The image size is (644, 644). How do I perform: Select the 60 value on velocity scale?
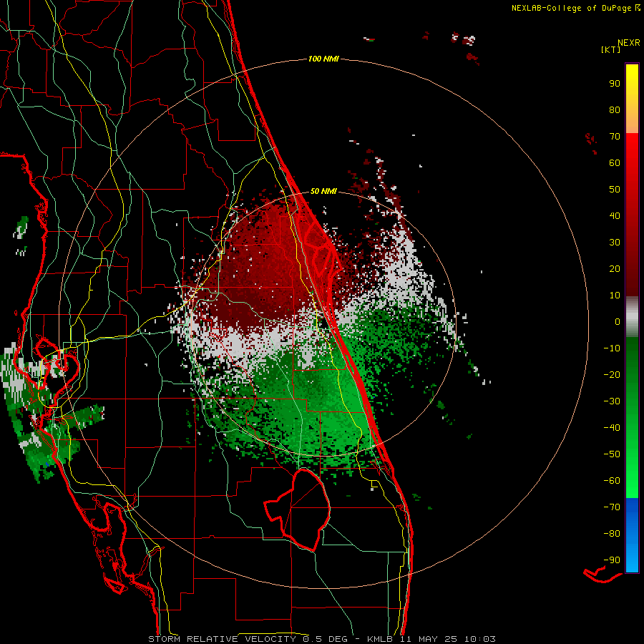[615, 163]
